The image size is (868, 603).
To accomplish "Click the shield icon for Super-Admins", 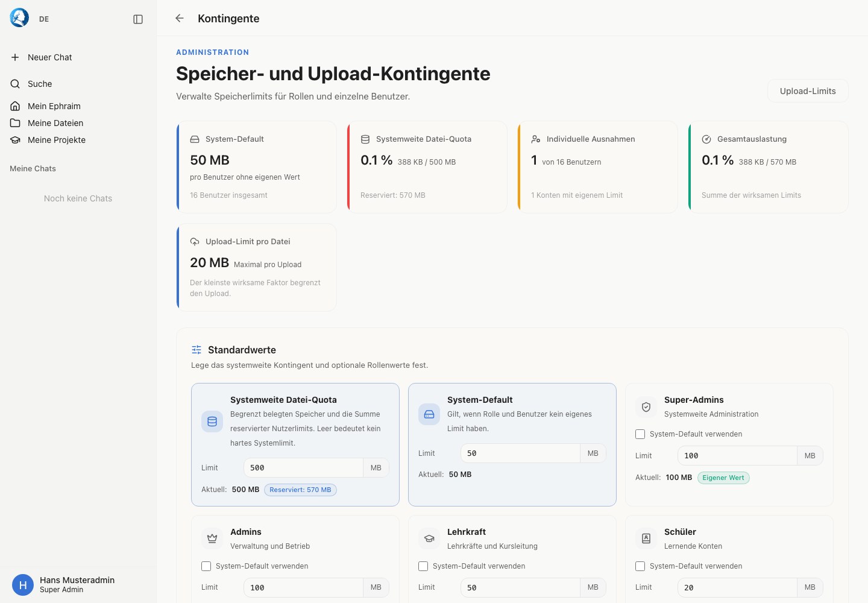I will coord(646,407).
